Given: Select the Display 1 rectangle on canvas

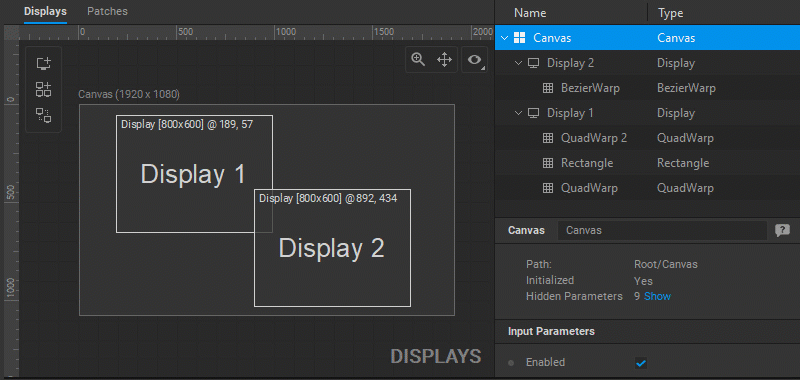Looking at the screenshot, I should pyautogui.click(x=194, y=174).
